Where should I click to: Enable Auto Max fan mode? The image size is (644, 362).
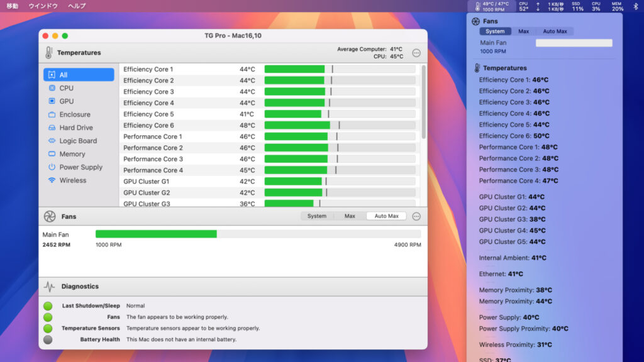386,216
